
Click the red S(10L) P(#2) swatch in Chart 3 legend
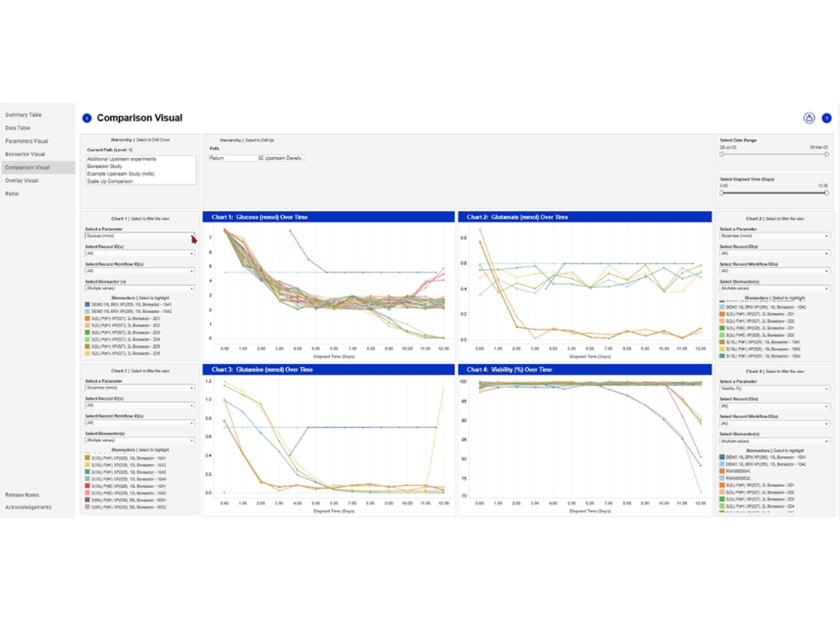click(87, 486)
